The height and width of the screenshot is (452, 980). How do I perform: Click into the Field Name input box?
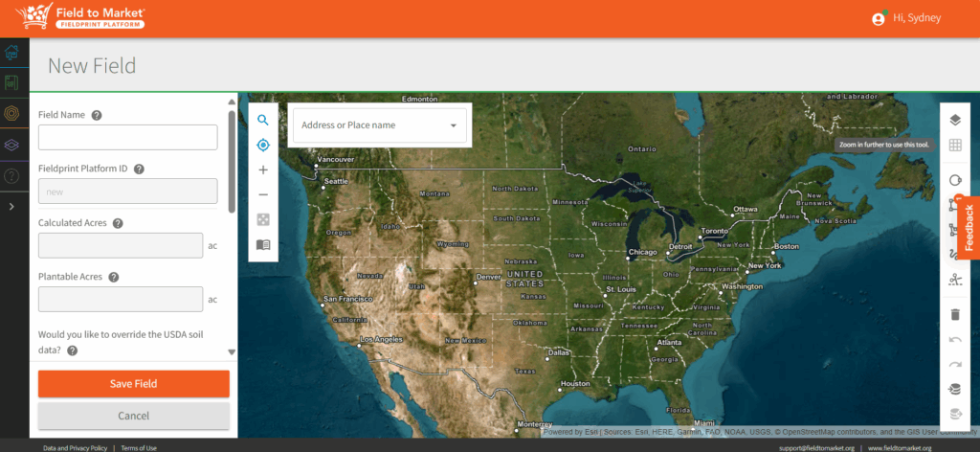127,138
